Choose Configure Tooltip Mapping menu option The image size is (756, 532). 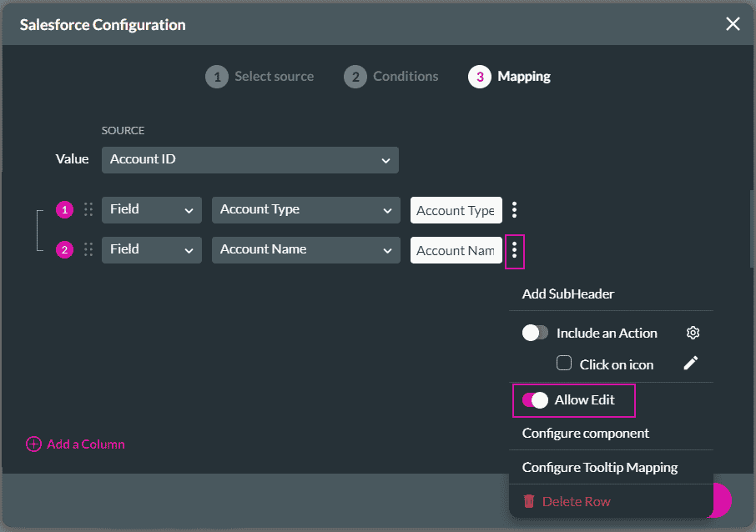pos(599,467)
